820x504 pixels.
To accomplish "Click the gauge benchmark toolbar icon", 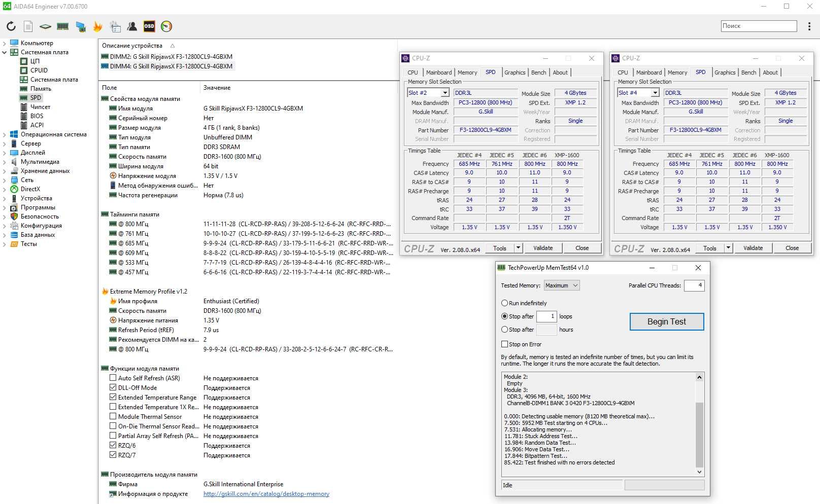I will 166,26.
